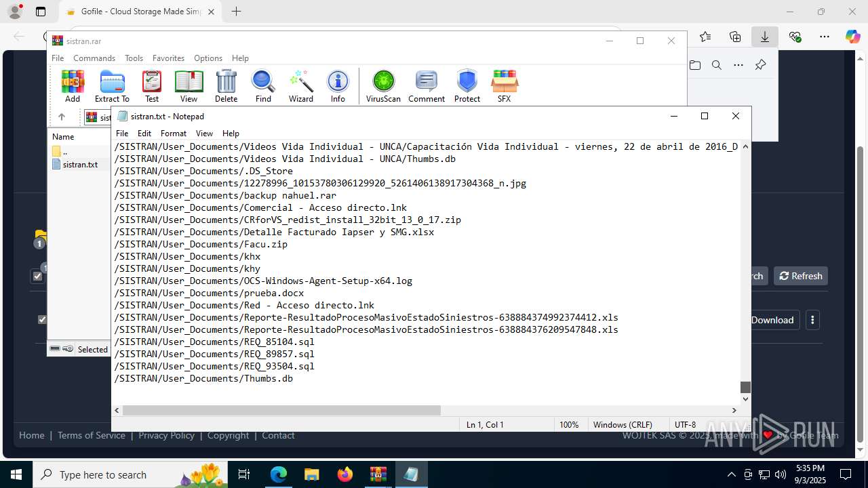Click the Add icon in WinRAR toolbar
868x488 pixels.
pos(73,86)
